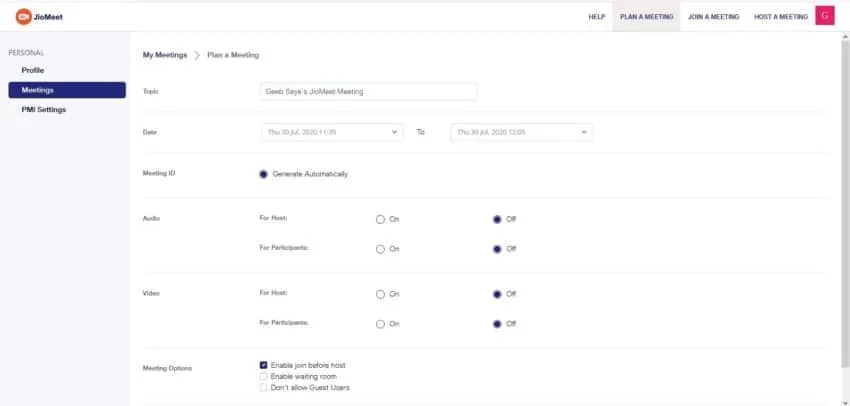The image size is (850, 406).
Task: Click the JioMeet logo
Action: coord(39,17)
